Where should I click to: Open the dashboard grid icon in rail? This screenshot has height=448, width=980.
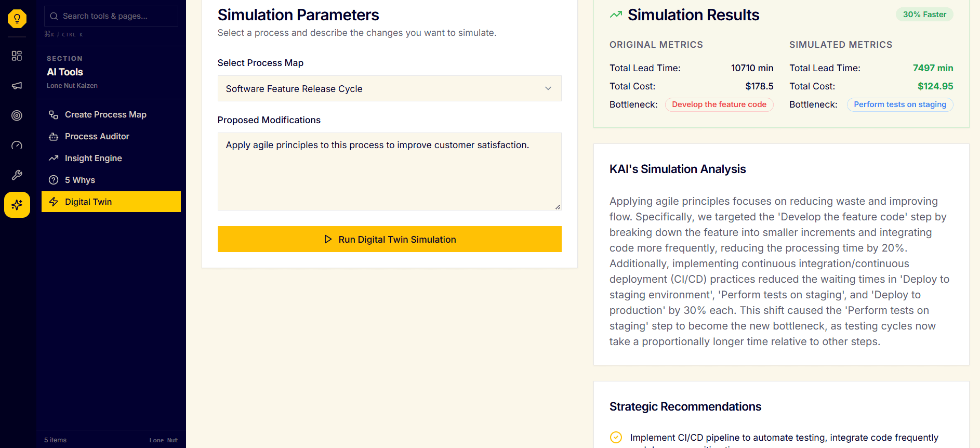click(x=17, y=56)
